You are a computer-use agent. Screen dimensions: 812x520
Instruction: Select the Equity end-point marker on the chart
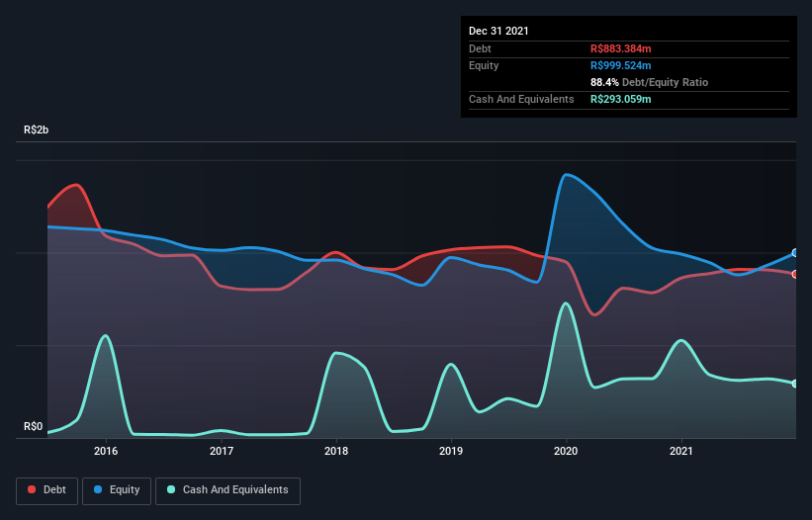pos(795,253)
